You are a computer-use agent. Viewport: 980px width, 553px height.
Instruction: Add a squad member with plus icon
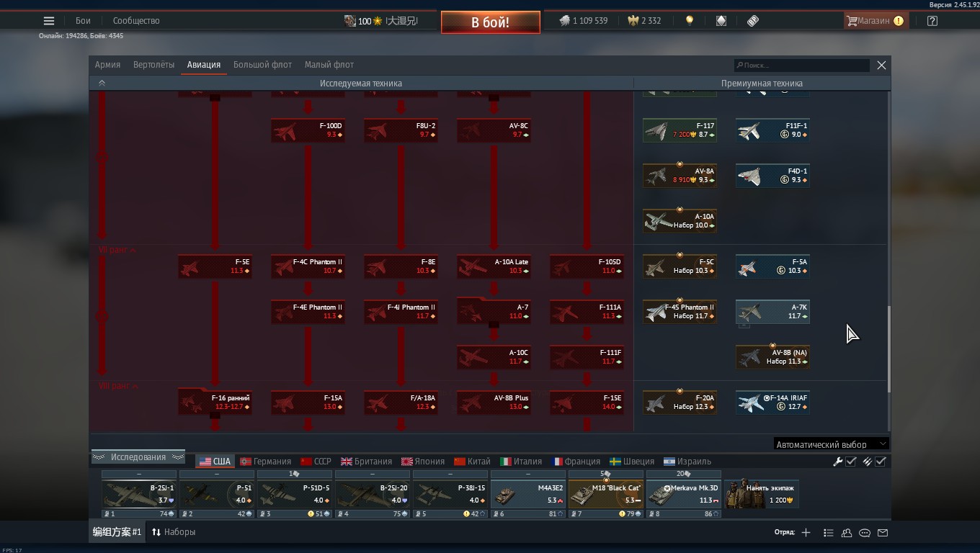click(x=806, y=533)
